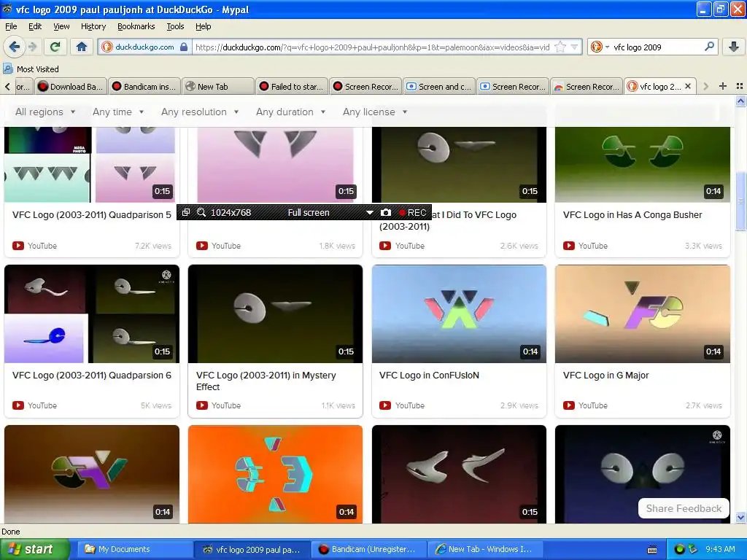Open the Help menu
Screen dimensions: 747x560
(204, 26)
